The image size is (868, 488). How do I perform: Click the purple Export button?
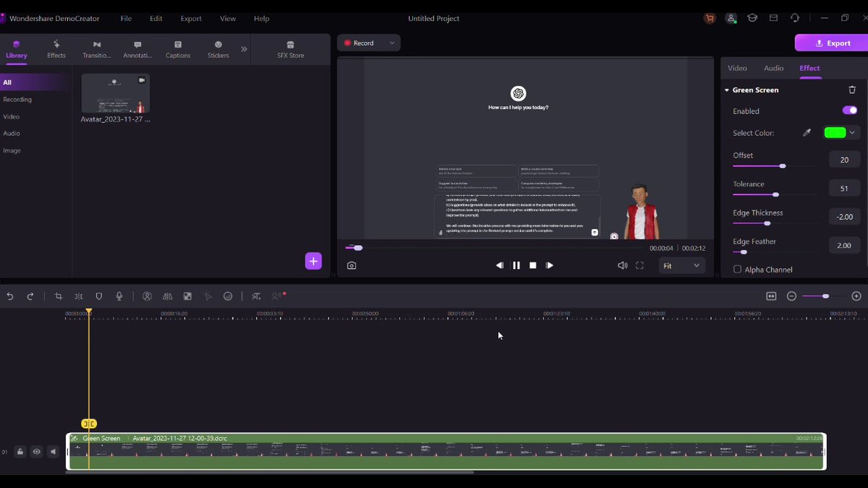(x=831, y=43)
